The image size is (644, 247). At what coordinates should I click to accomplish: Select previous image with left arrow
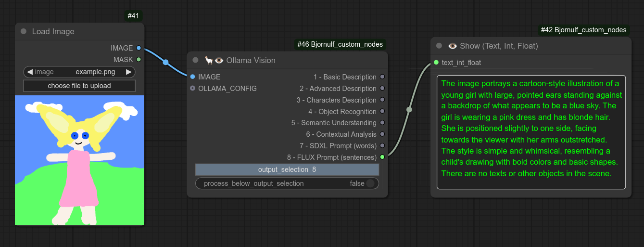tap(30, 72)
